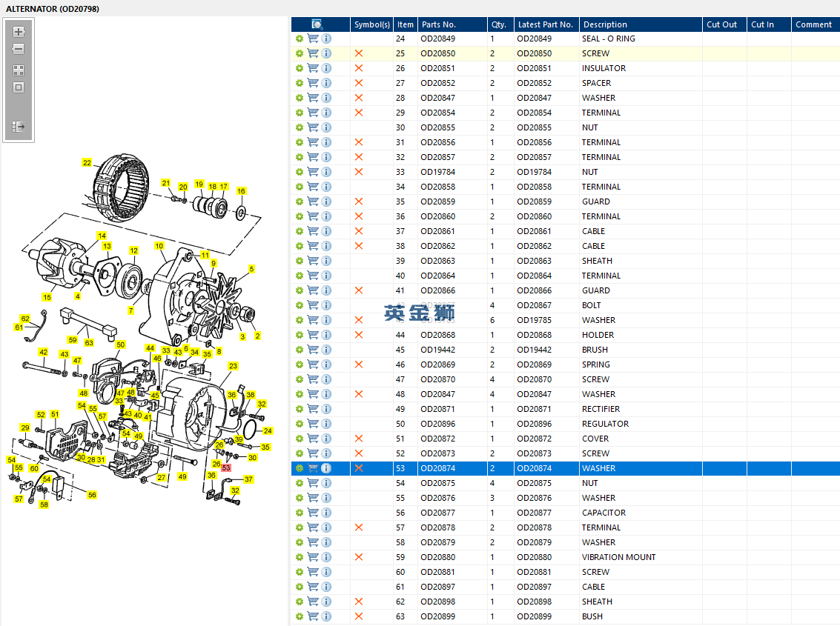Click the orange X symbol for INSULATOR row
840x626 pixels.
click(x=359, y=68)
